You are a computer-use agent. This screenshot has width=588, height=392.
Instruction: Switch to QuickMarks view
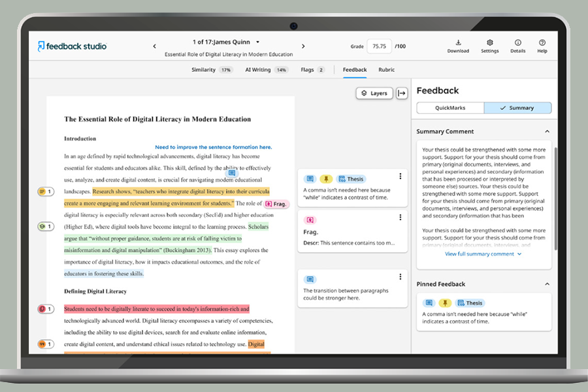(450, 108)
